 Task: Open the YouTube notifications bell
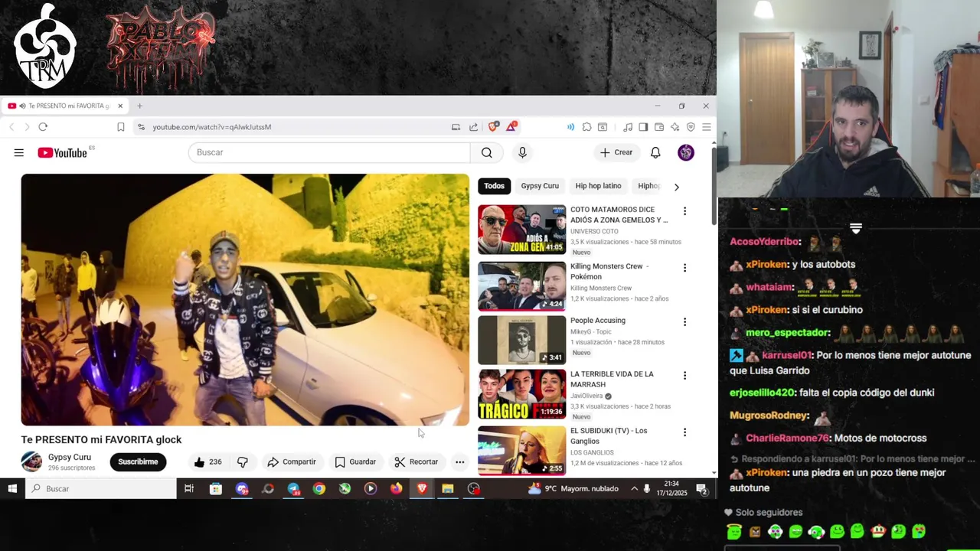(655, 152)
